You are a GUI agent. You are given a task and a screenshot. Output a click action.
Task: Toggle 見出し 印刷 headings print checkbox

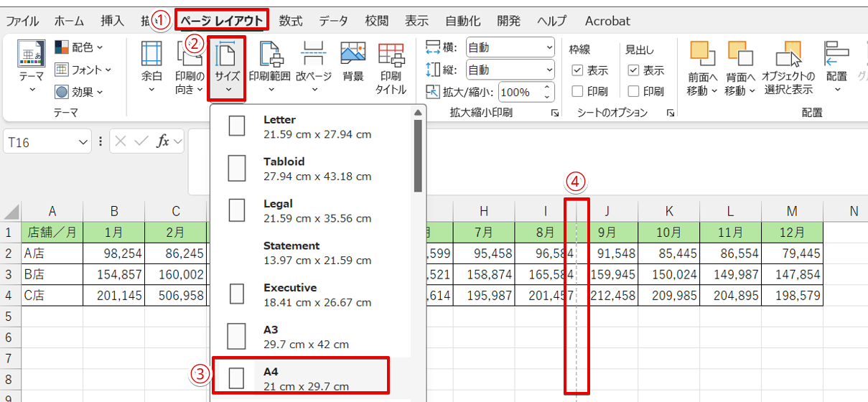point(633,91)
